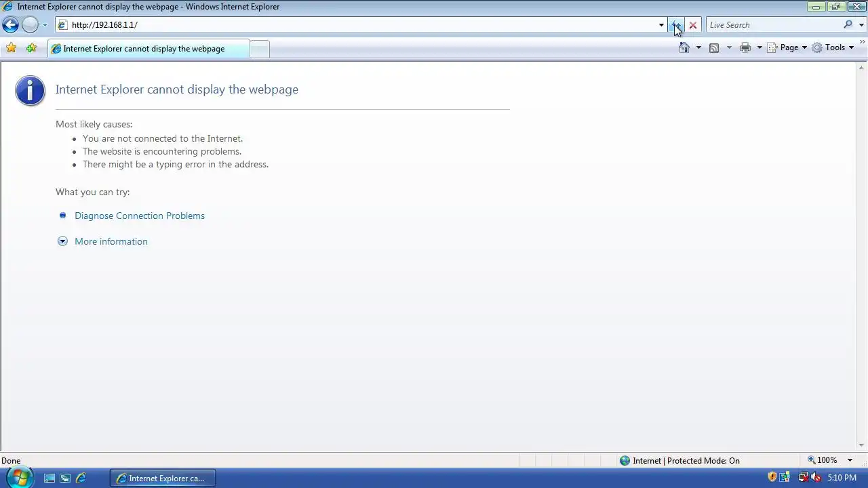
Task: Click the Add to Favorites icon
Action: (x=31, y=48)
